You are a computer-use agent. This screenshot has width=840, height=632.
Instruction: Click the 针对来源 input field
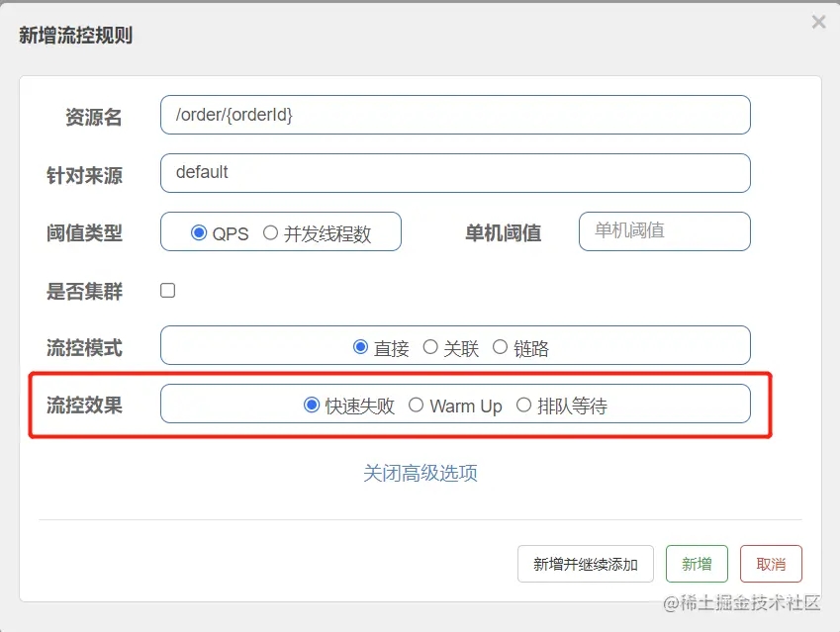pos(455,173)
